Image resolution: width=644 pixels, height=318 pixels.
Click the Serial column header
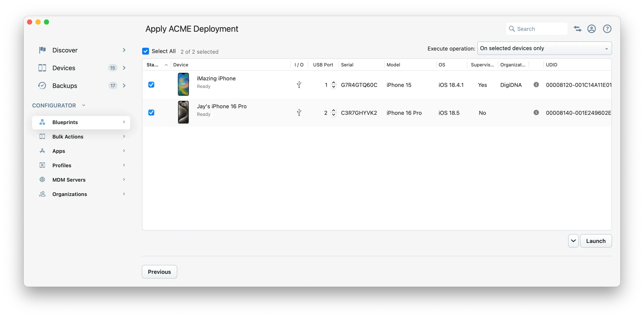(347, 64)
